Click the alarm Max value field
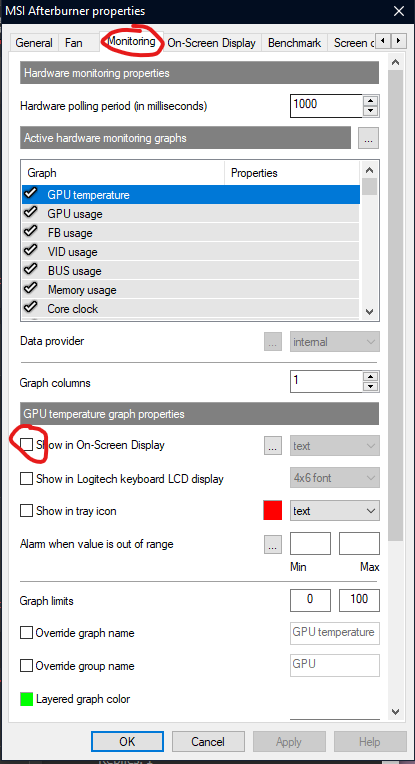415x764 pixels. [x=359, y=543]
